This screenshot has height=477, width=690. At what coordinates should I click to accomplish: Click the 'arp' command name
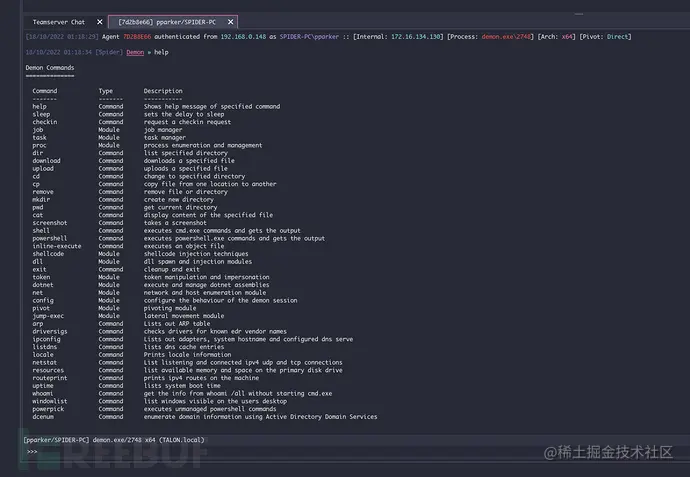click(x=37, y=324)
